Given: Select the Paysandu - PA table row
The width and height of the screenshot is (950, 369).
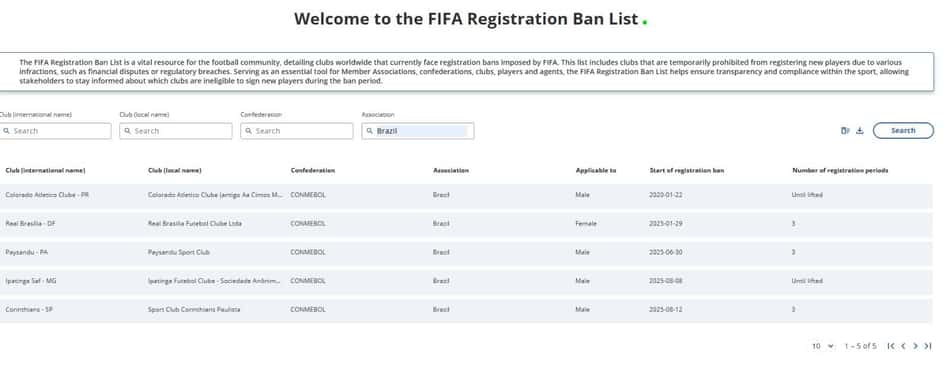Looking at the screenshot, I should point(466,252).
